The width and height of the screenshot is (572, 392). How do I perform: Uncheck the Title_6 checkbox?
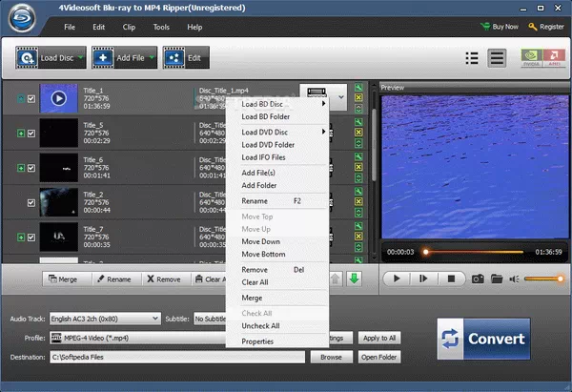tap(31, 168)
